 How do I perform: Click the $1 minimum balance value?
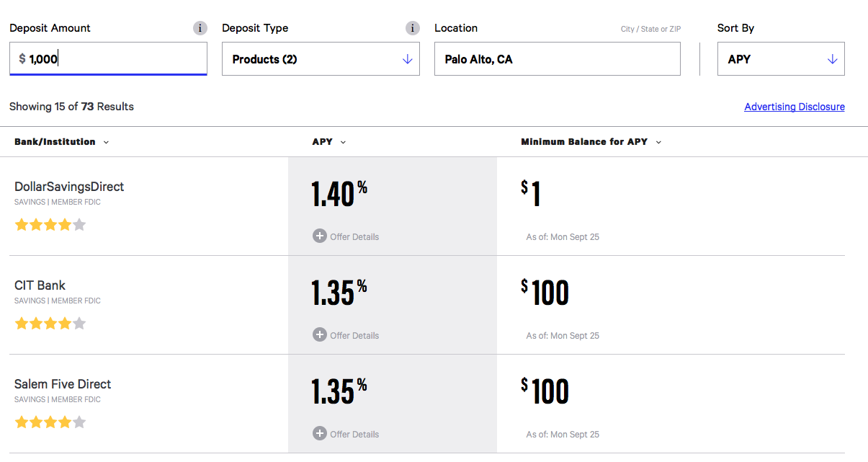point(532,194)
